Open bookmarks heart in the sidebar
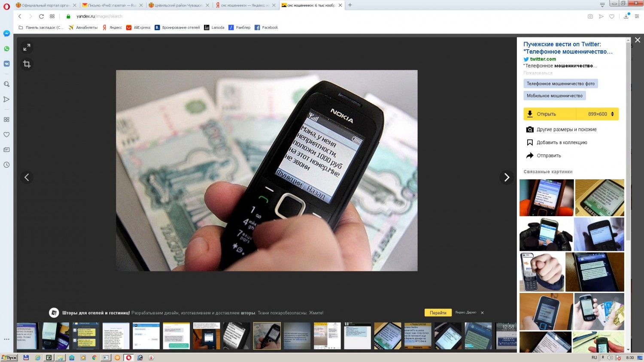The height and width of the screenshot is (362, 644). [6, 135]
